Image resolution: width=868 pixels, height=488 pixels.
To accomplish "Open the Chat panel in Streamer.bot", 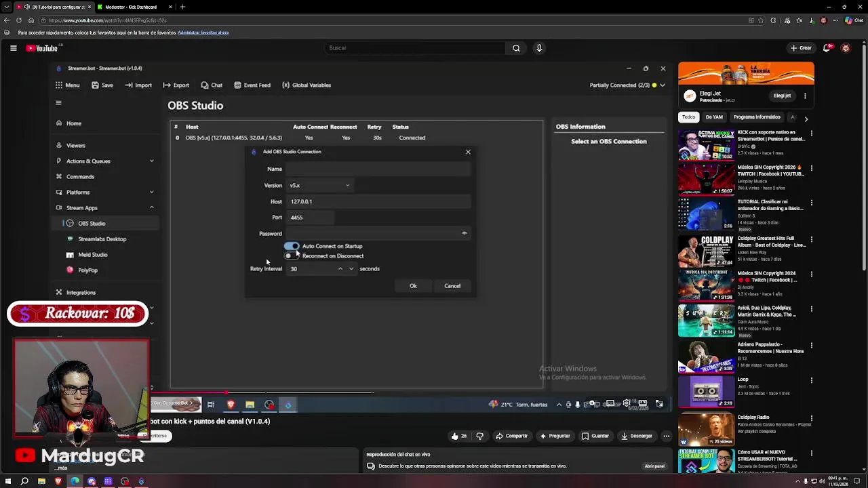I will (x=212, y=85).
